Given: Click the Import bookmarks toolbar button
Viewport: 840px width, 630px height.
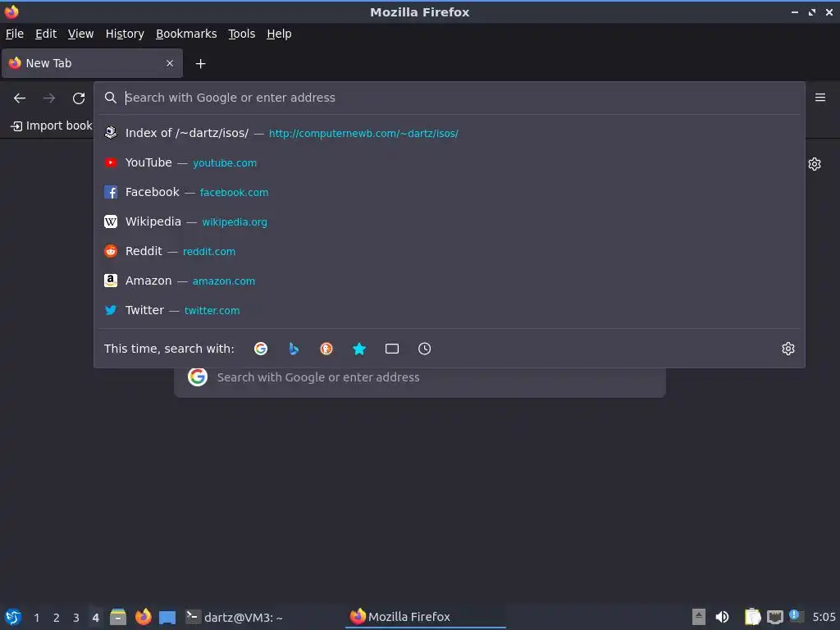Looking at the screenshot, I should (x=51, y=126).
